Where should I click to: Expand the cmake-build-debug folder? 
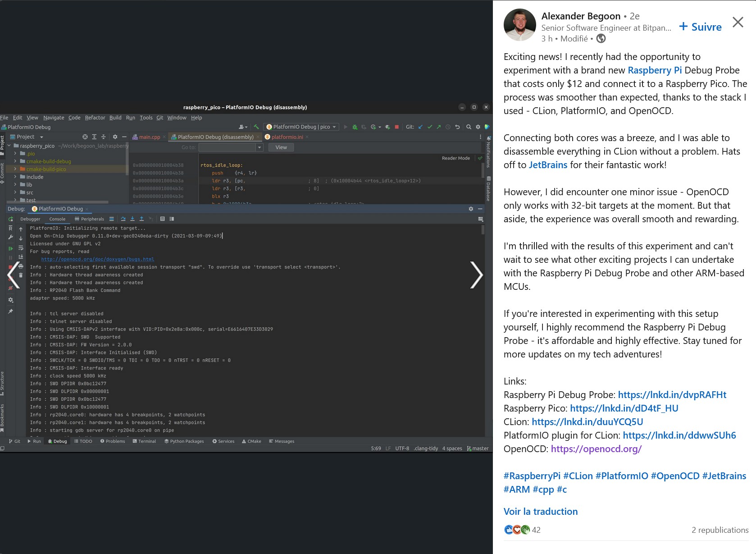pos(15,161)
